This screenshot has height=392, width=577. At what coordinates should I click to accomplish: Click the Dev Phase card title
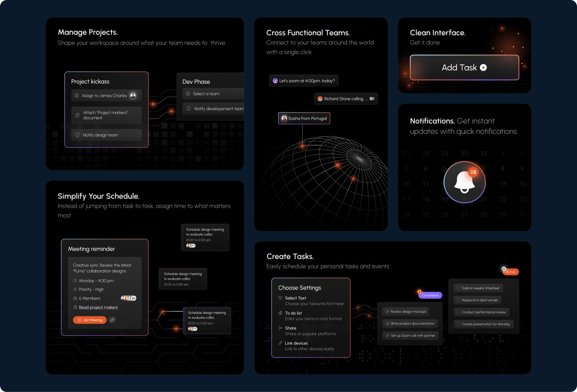click(x=196, y=82)
